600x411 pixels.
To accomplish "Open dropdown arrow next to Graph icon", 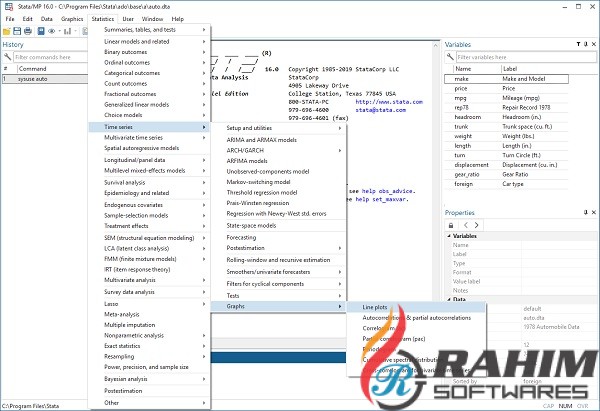I will [75, 31].
